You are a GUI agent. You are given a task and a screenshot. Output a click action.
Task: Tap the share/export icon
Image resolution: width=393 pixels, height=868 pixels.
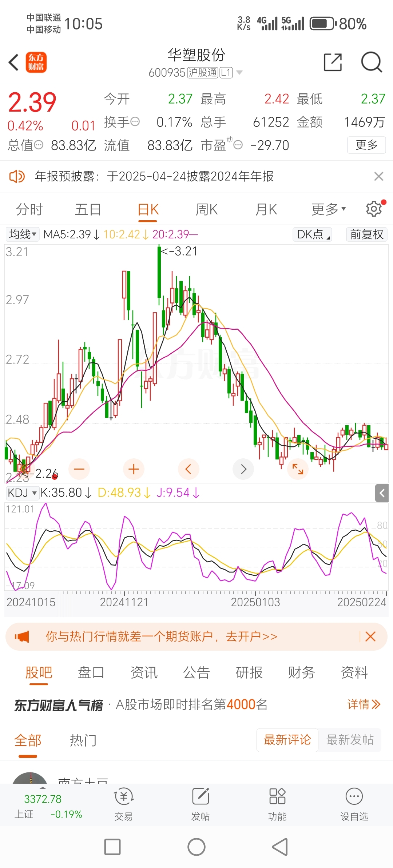[x=333, y=62]
